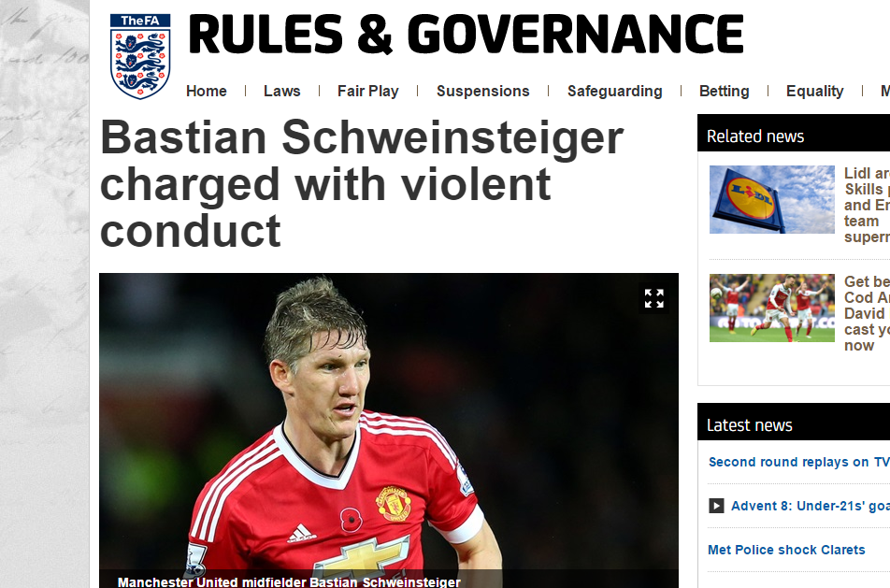Open the Safeguarding navigation item

(615, 91)
